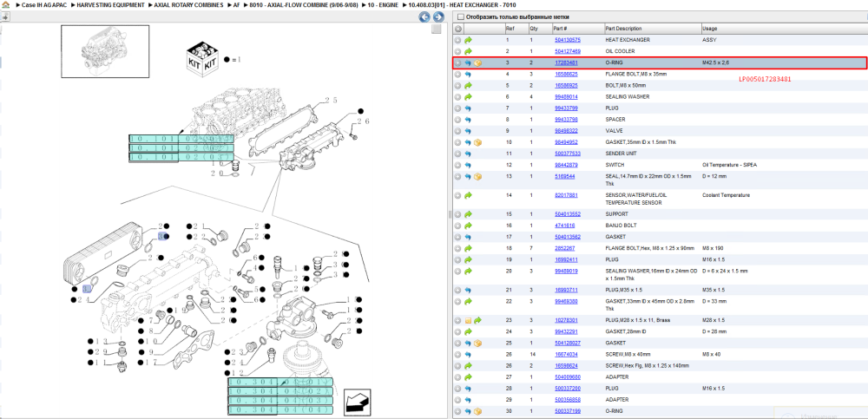Click highlighted callout 30 near the oil cooler

click(163, 236)
